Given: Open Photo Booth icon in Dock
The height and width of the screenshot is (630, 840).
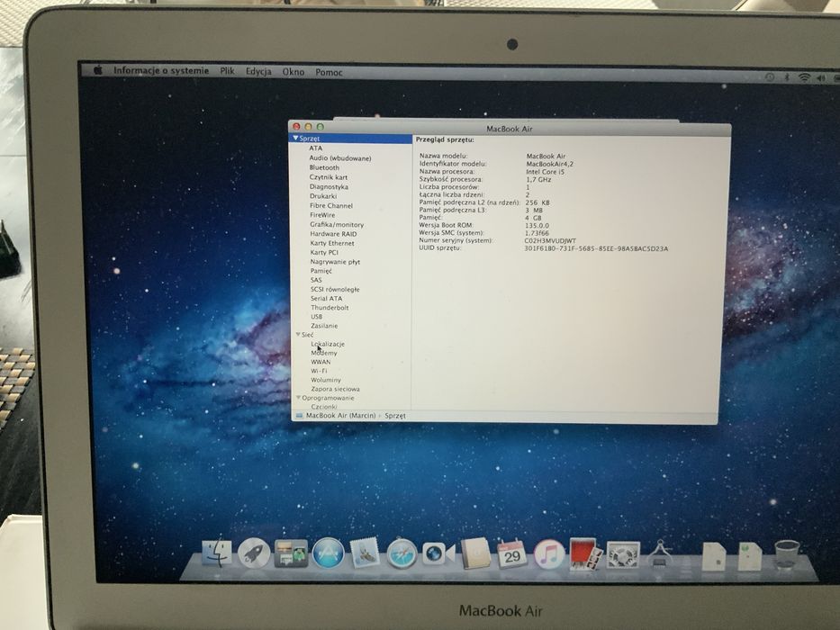Looking at the screenshot, I should click(x=585, y=553).
